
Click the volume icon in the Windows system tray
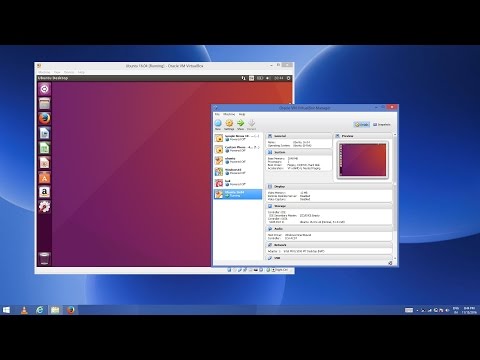coord(447,310)
